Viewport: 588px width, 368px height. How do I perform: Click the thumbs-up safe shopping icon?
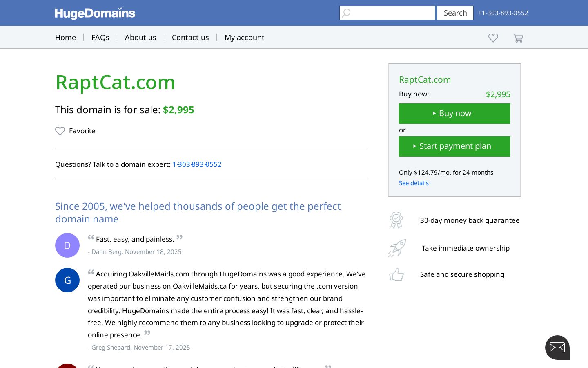point(396,274)
